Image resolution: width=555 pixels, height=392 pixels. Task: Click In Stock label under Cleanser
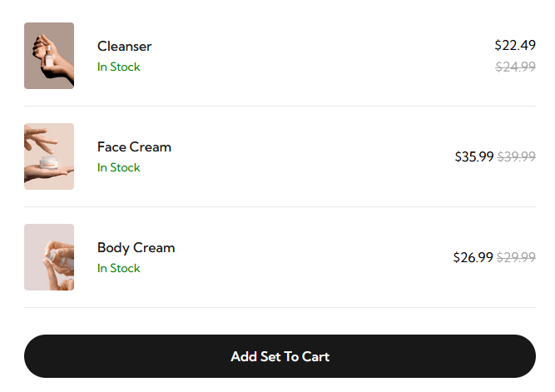point(119,67)
